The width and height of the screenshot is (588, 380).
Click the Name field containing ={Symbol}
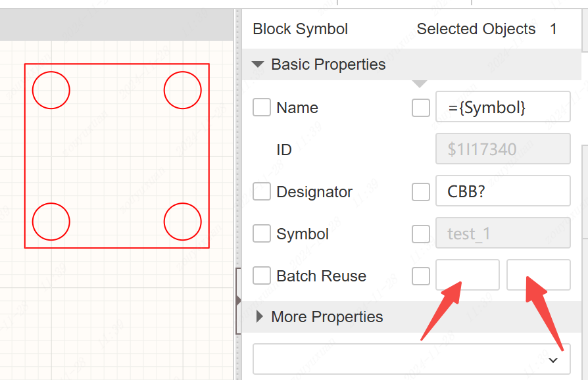[502, 107]
